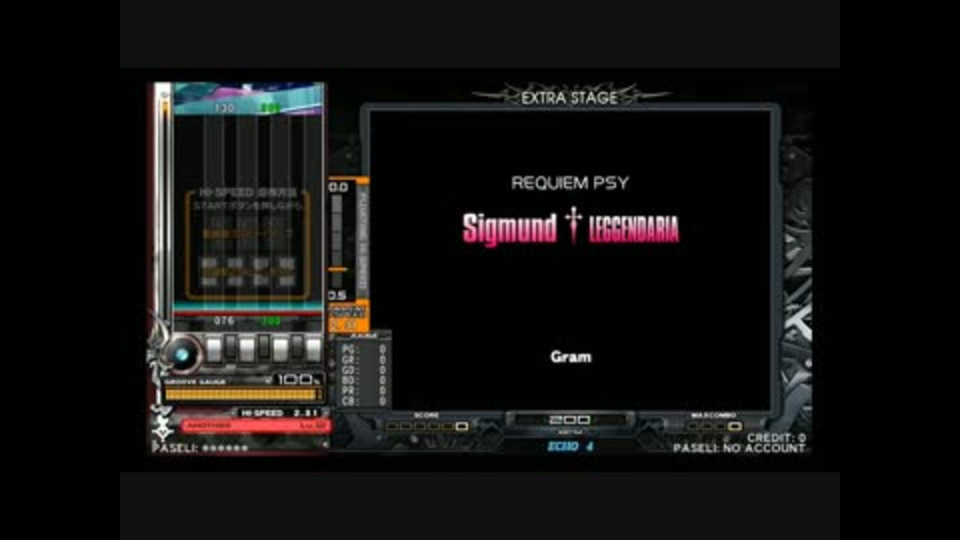Click the red ANOTHER difficulty bar
Screen dimensions: 960x540
(256, 426)
